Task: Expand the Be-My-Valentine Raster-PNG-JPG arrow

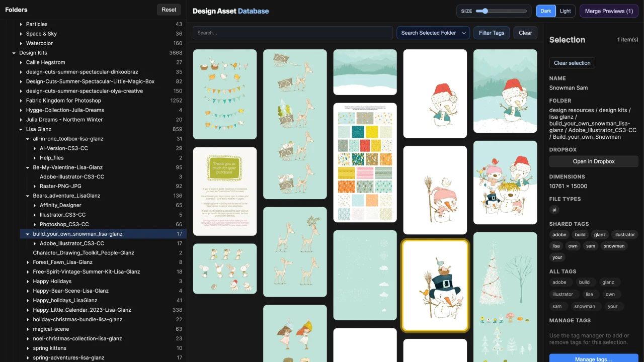Action: 35,186
